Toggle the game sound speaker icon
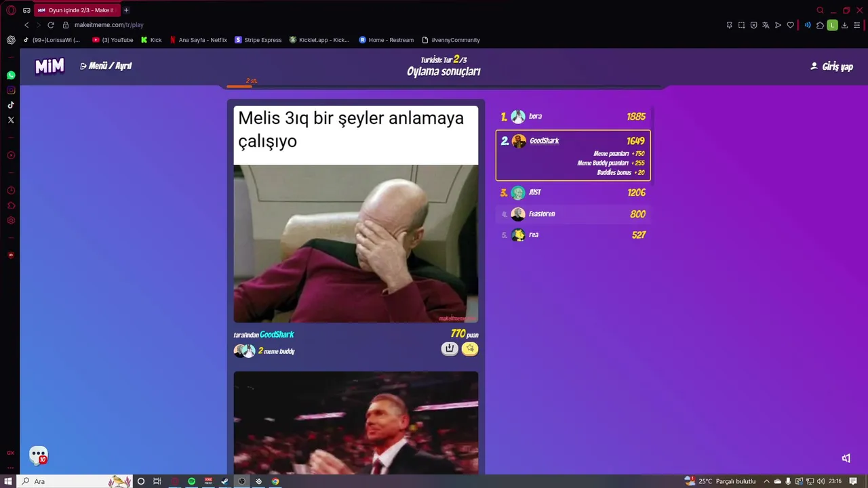Viewport: 868px width, 488px height. 846,458
